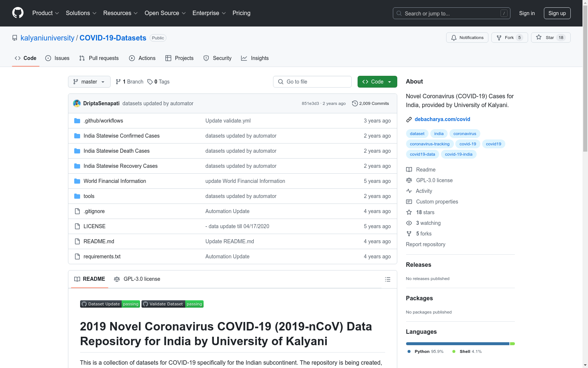The image size is (588, 368).
Task: Click the India Statewise Death Cases folder icon
Action: 77,151
